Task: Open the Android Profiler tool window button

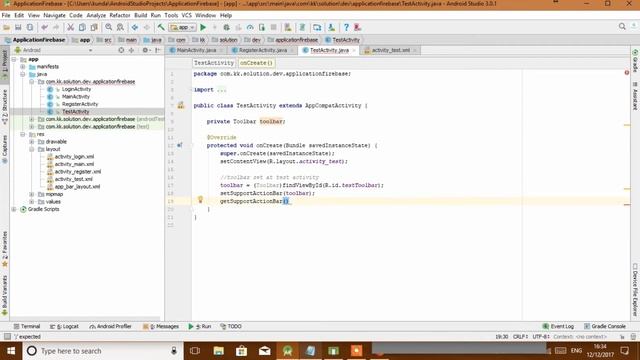Action: (x=110, y=327)
